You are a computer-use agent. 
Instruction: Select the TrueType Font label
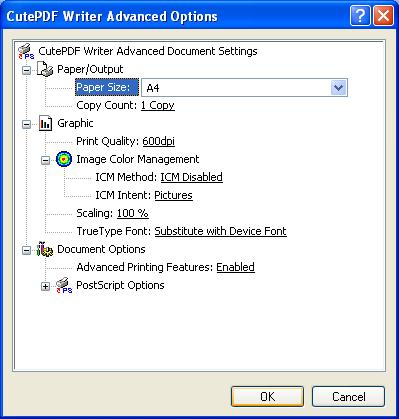(x=114, y=231)
